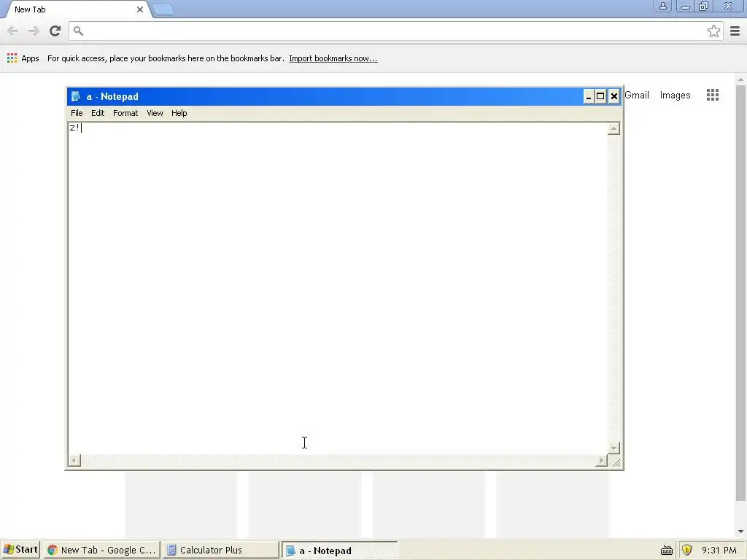Click the a - Notepad taskbar button
Image resolution: width=747 pixels, height=560 pixels.
point(339,550)
